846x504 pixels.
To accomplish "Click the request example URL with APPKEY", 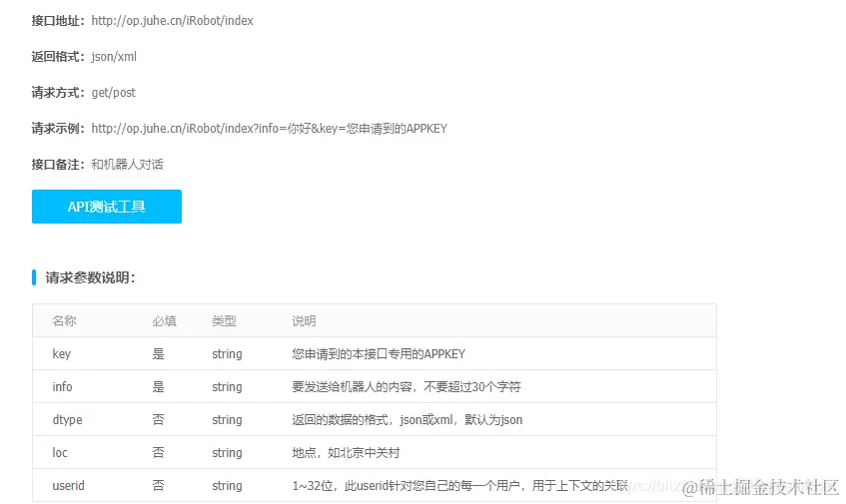I will point(270,129).
